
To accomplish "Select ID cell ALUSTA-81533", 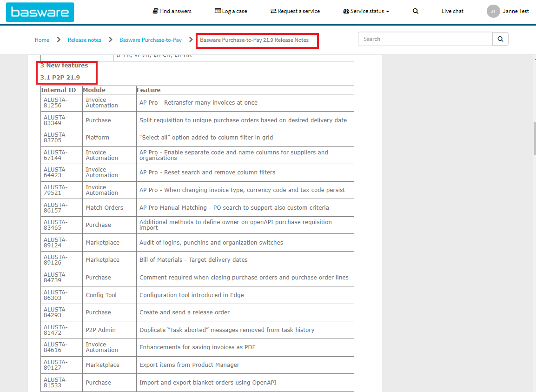I will coord(61,383).
